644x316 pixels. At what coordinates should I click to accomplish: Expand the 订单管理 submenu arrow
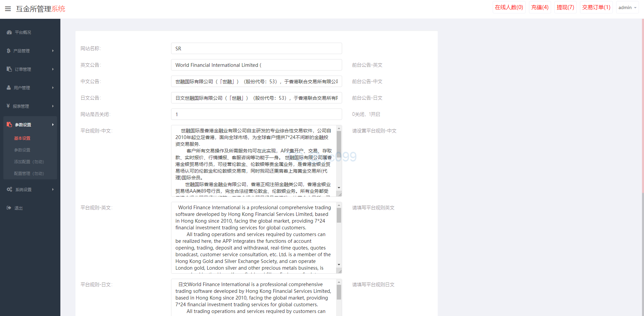53,69
